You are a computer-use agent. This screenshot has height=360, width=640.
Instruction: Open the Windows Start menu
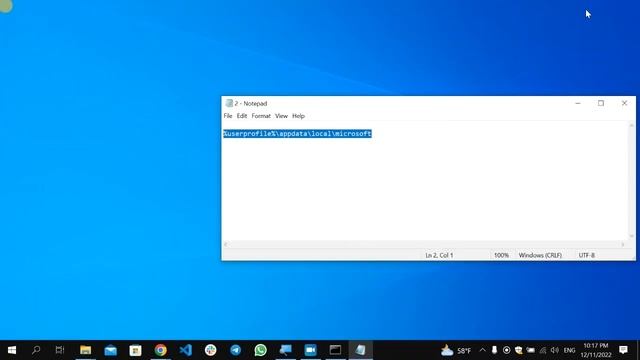pyautogui.click(x=12, y=350)
